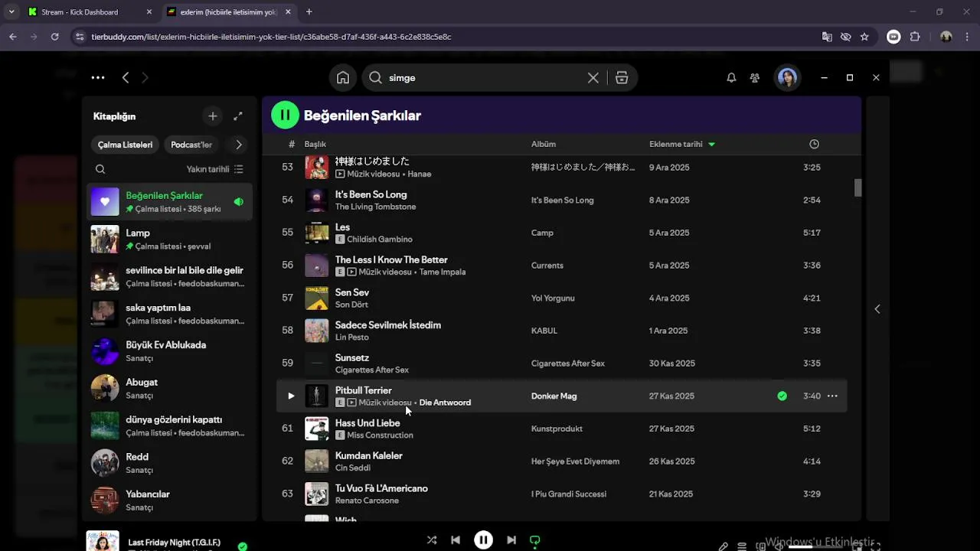Sort tracks by the 'Başlık' column
This screenshot has width=980, height=551.
click(x=315, y=144)
